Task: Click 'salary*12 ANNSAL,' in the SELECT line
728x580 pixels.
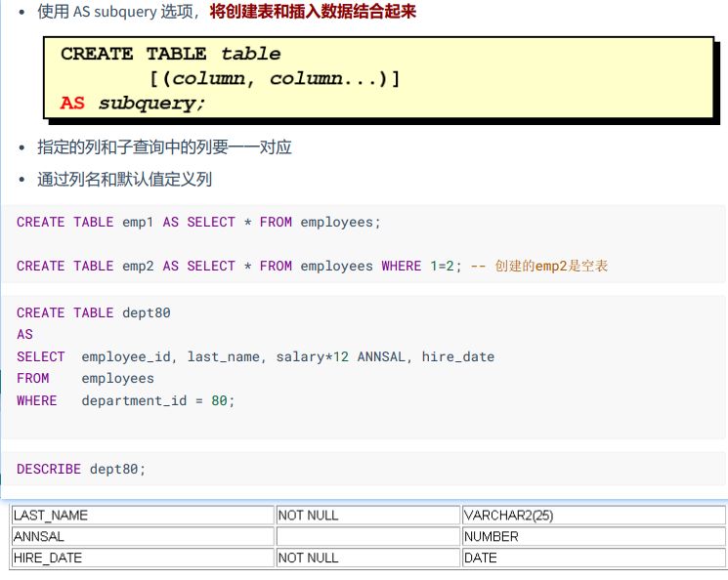Action: [x=344, y=356]
